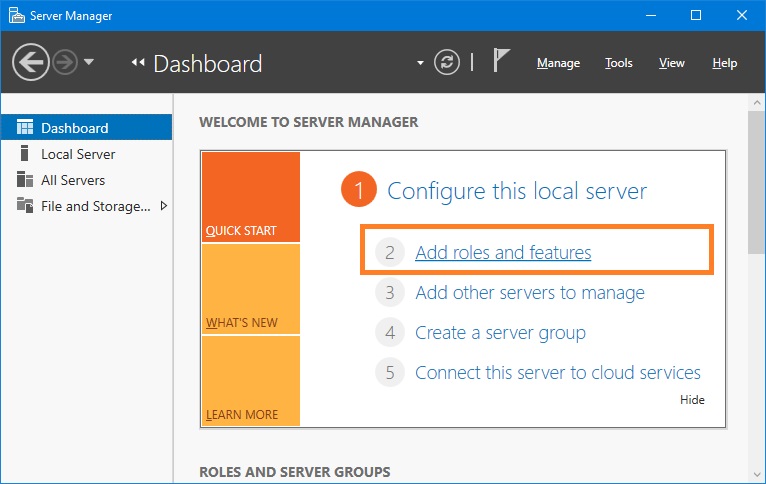Click the ROLES AND SERVER GROUPS heading

click(x=295, y=472)
